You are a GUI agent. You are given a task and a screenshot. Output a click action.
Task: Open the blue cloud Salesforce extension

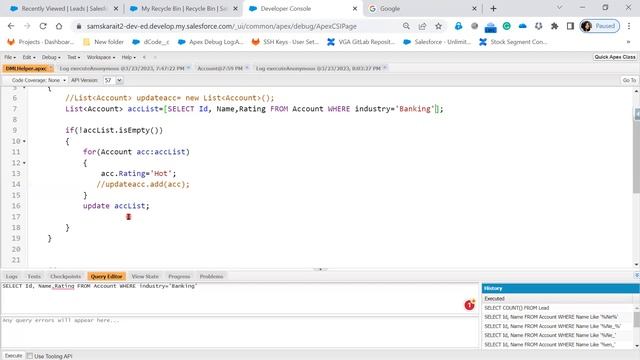tap(522, 26)
